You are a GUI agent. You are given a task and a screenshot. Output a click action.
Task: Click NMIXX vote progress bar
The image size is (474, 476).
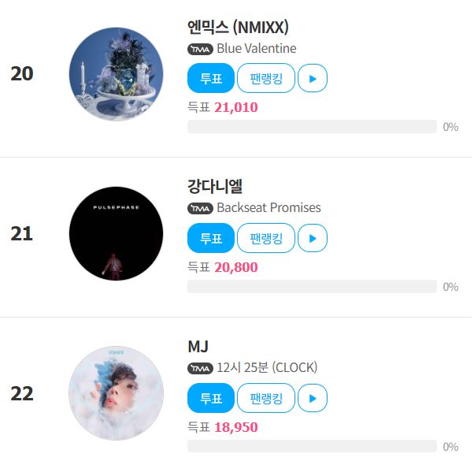click(x=312, y=127)
